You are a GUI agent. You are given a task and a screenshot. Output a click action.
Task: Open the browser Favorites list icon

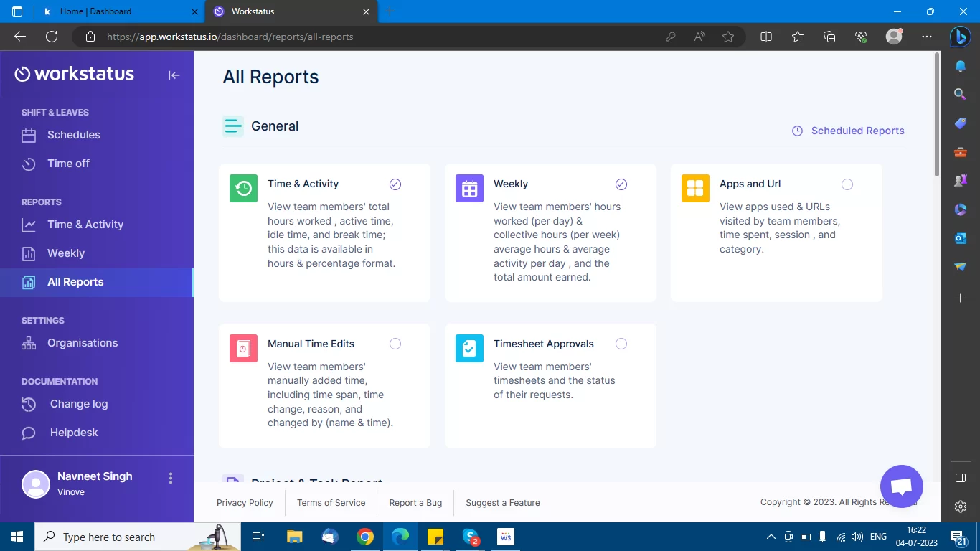pyautogui.click(x=798, y=37)
